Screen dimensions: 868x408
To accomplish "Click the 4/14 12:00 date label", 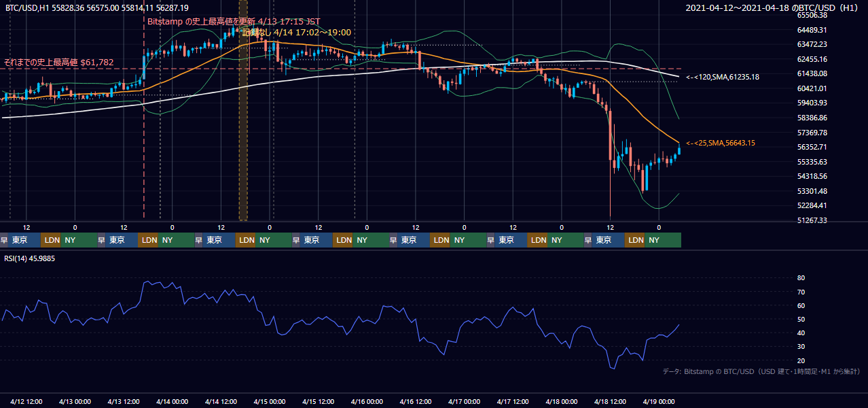I will pos(221,401).
